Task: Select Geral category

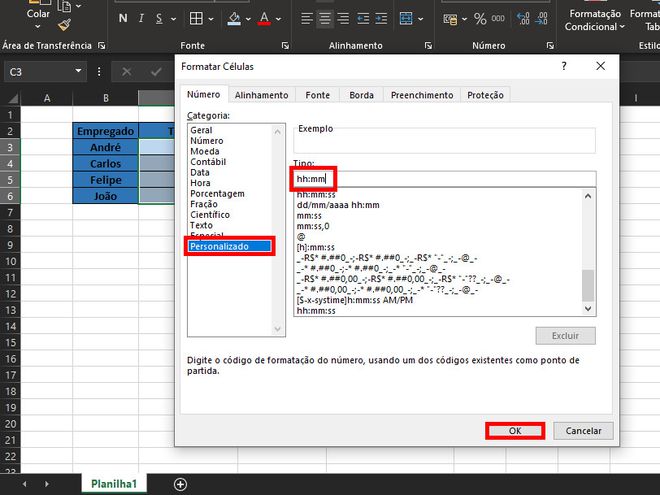Action: tap(201, 130)
